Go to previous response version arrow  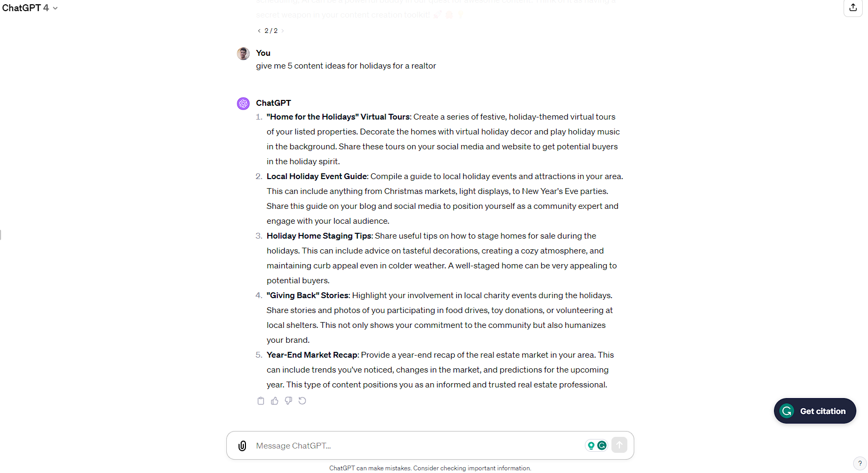(x=259, y=31)
